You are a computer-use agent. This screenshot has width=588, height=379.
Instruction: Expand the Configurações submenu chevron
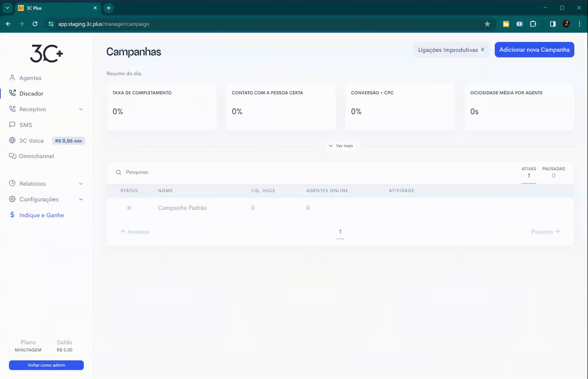click(81, 199)
